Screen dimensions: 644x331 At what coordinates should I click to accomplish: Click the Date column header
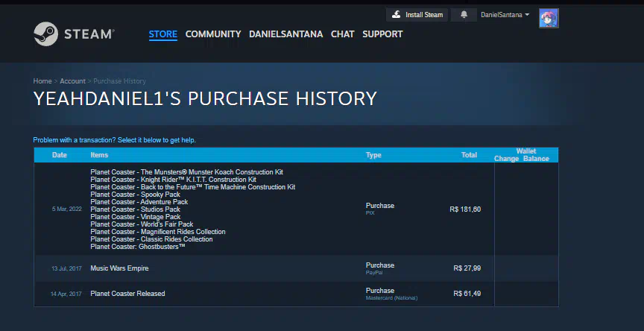pyautogui.click(x=60, y=155)
